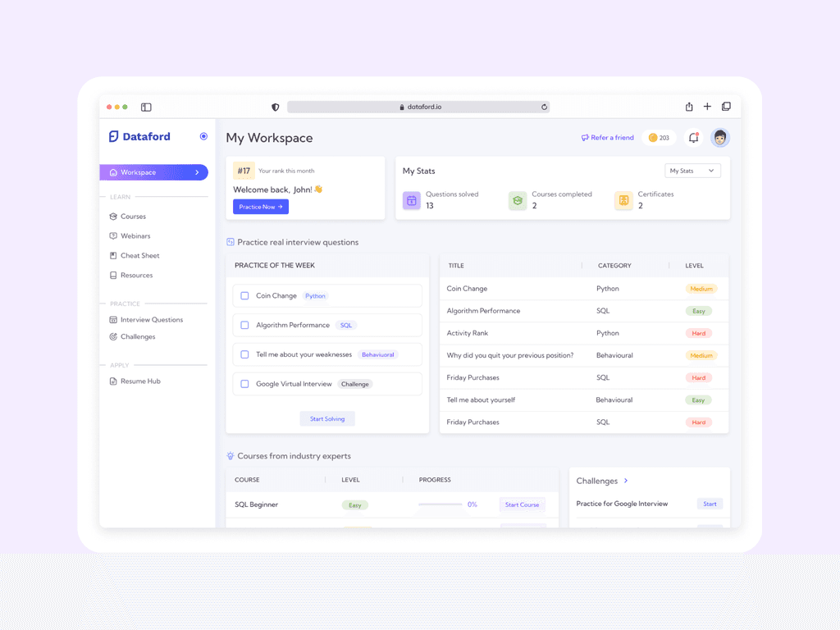Open the user avatar profile
This screenshot has height=630, width=840.
tap(720, 138)
